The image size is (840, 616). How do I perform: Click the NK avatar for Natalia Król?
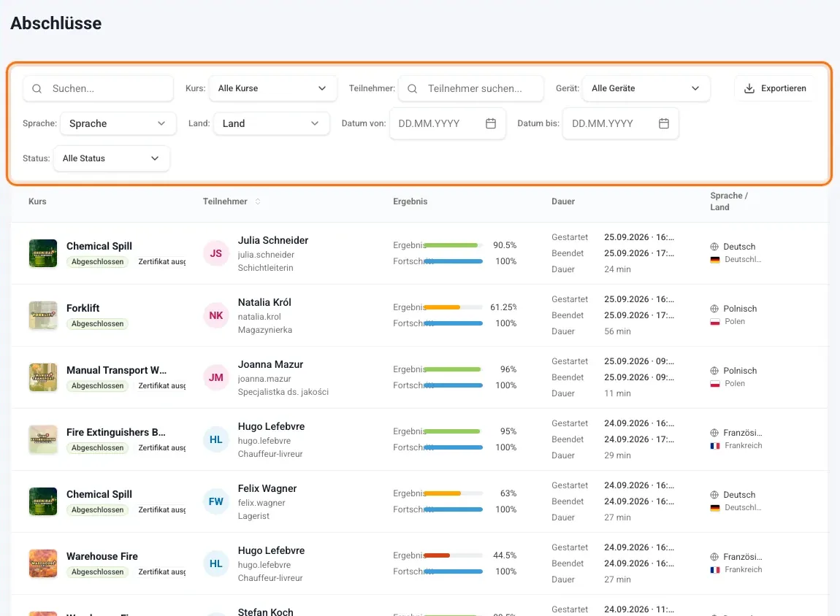[x=216, y=316]
